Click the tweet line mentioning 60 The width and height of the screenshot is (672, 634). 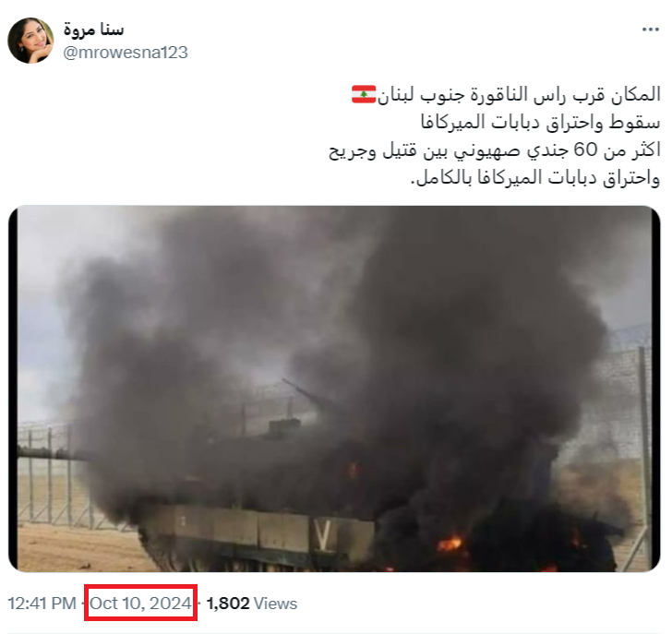pos(495,150)
